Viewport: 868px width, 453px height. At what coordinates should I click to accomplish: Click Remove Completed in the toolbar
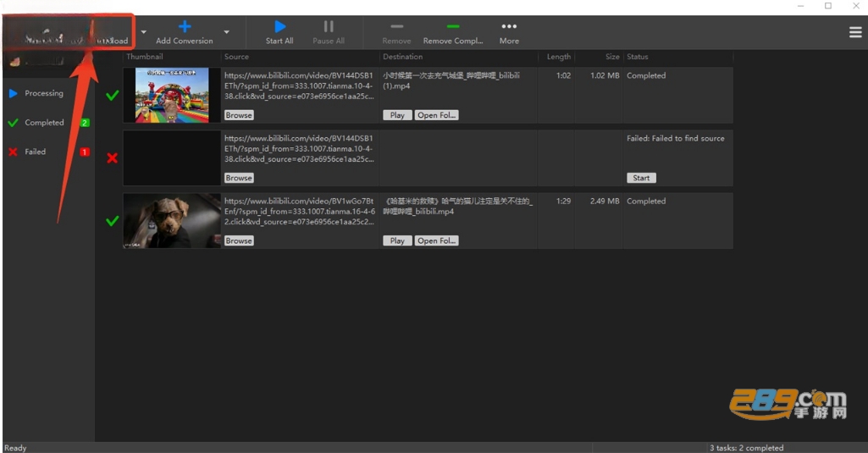coord(453,33)
